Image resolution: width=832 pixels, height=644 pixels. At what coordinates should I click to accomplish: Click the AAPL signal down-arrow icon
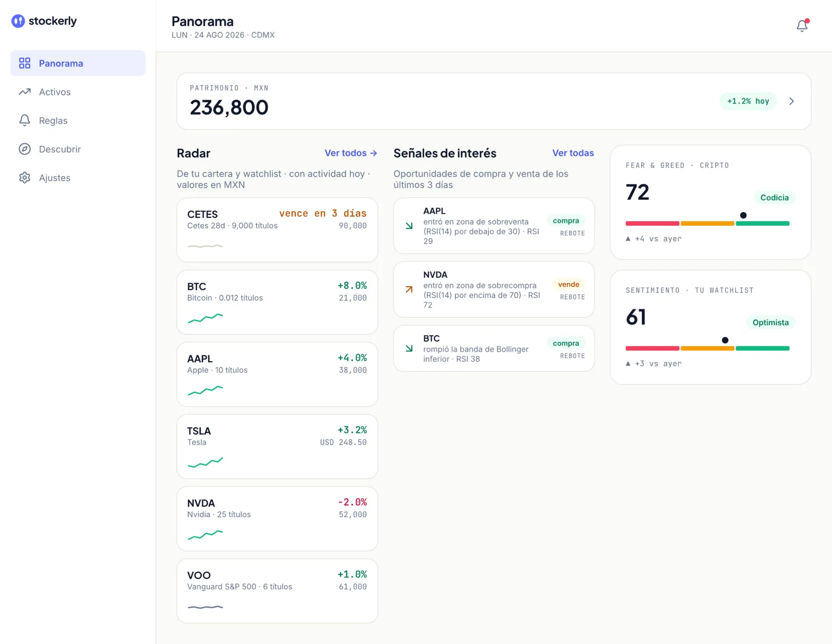click(x=409, y=226)
